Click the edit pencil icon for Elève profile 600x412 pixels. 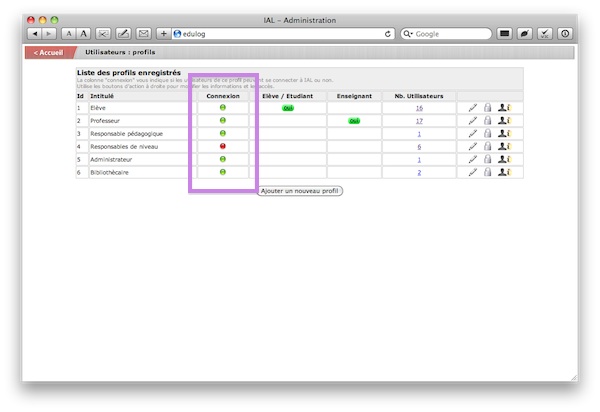click(x=472, y=107)
